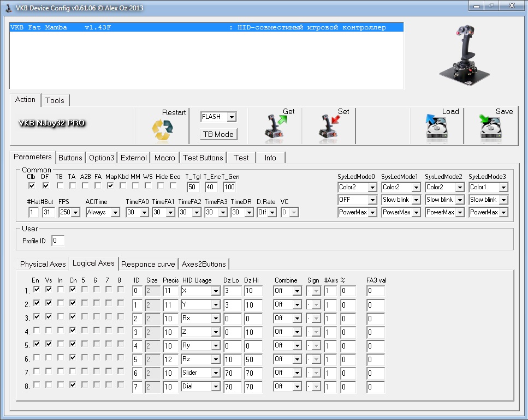Image resolution: width=528 pixels, height=420 pixels.
Task: Open the Macro tab
Action: click(165, 158)
